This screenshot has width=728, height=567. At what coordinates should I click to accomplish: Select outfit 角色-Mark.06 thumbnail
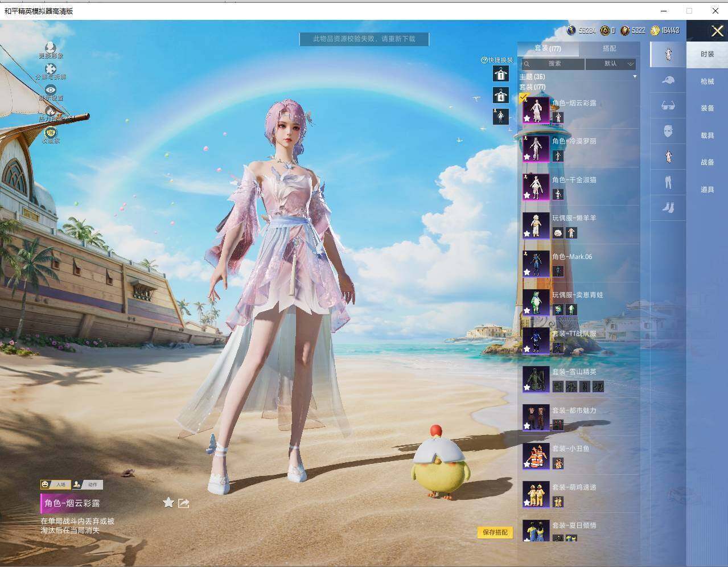[536, 264]
